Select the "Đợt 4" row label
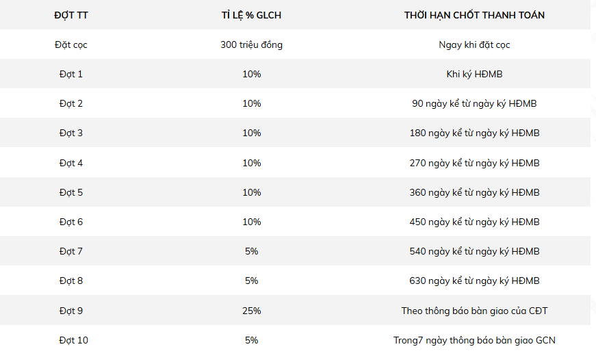Viewport: 596px width, 364px height. (x=71, y=163)
